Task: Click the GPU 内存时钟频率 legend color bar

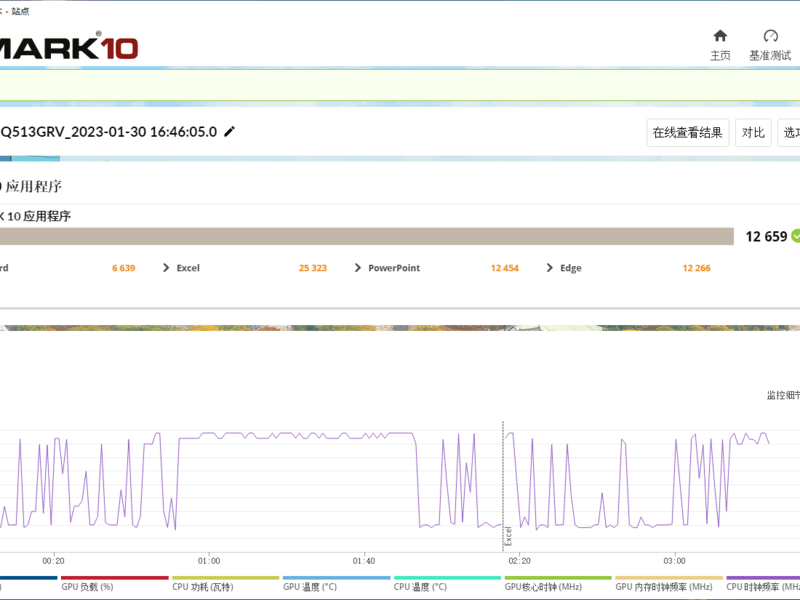Action: tap(669, 578)
